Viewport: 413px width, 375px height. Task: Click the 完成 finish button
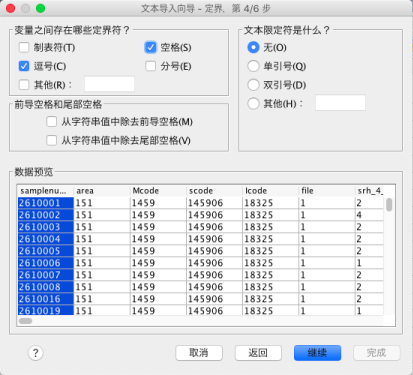[x=377, y=353]
